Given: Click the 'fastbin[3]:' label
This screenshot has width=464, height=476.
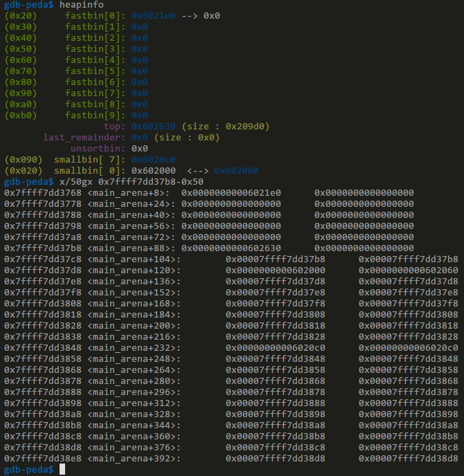Looking at the screenshot, I should pyautogui.click(x=95, y=49).
